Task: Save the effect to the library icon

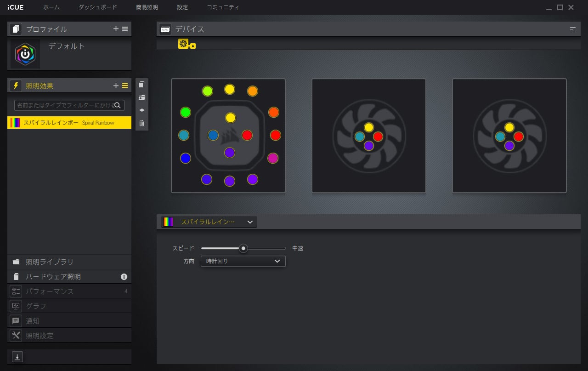Action: [142, 97]
